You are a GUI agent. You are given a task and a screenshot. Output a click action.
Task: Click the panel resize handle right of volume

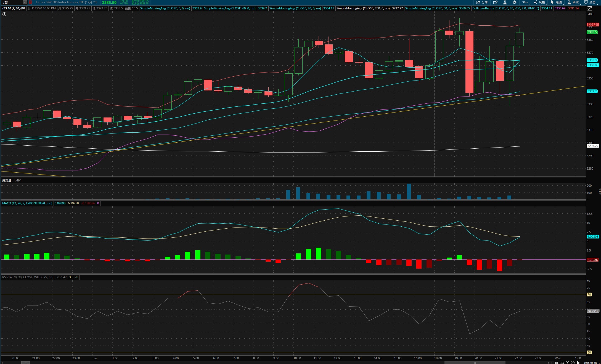pos(600,191)
